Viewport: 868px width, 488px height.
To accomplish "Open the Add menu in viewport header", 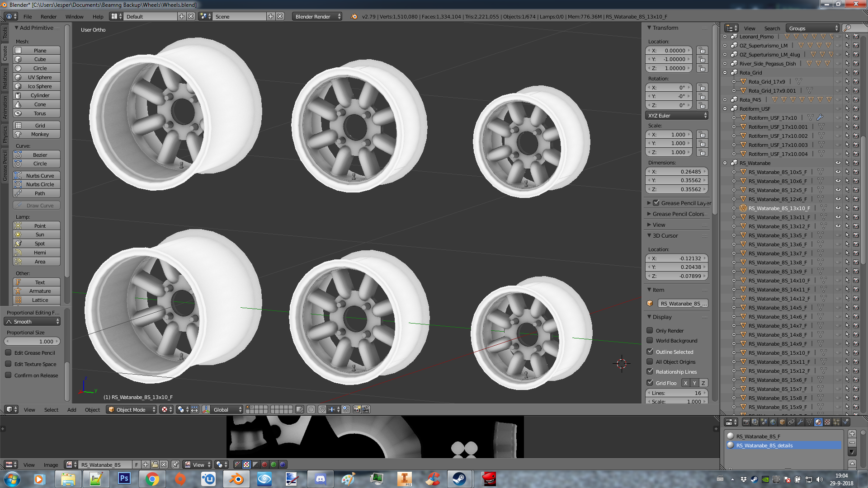I will [71, 410].
